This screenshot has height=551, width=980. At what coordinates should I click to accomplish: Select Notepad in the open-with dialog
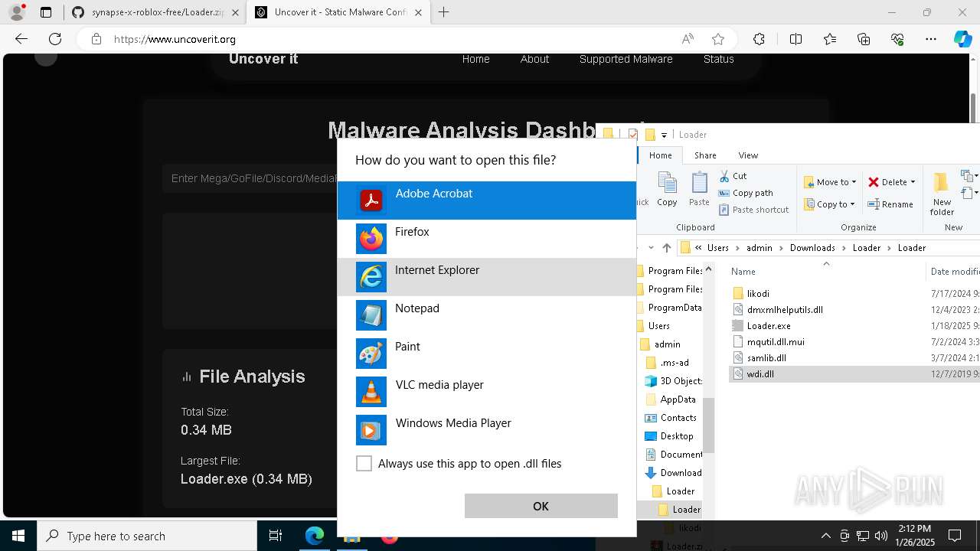(487, 315)
